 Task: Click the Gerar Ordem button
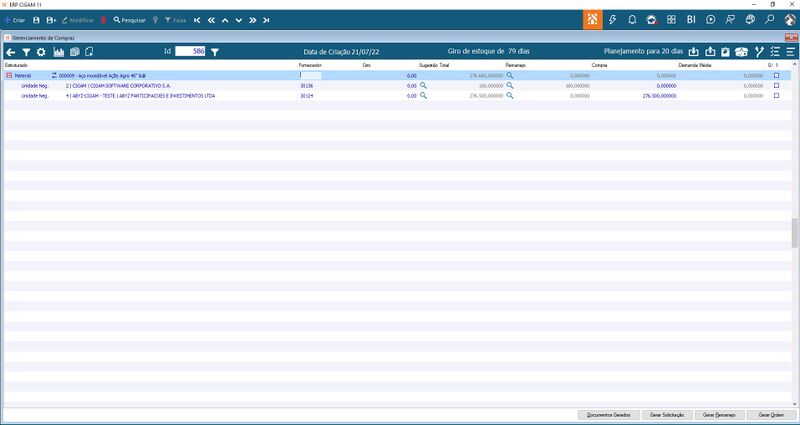coord(771,415)
